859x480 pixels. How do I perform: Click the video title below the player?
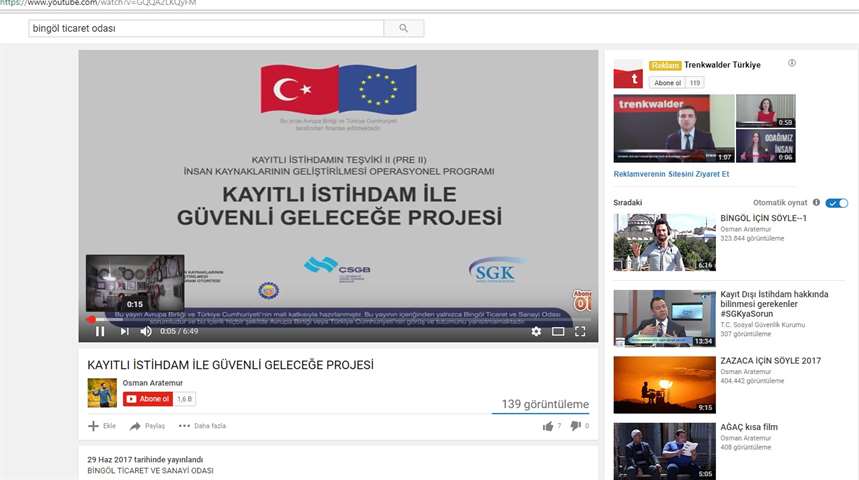pos(230,365)
